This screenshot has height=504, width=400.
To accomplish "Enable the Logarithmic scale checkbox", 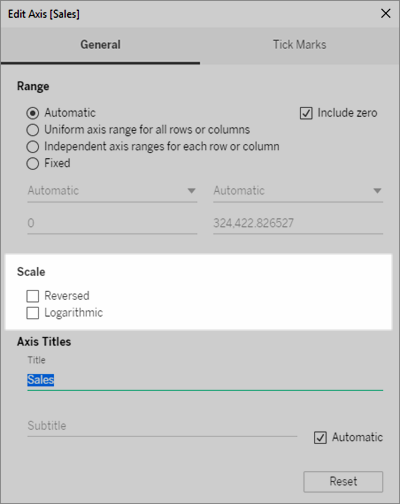I will (33, 313).
